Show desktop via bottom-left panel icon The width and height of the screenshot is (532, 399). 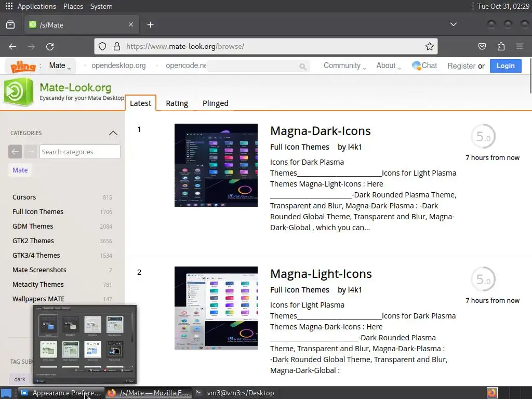coord(6,393)
